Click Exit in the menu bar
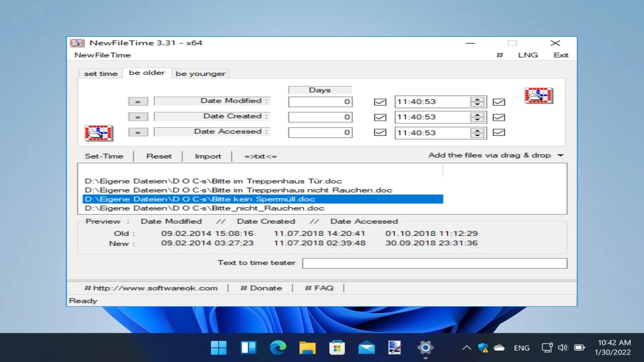 pos(561,55)
